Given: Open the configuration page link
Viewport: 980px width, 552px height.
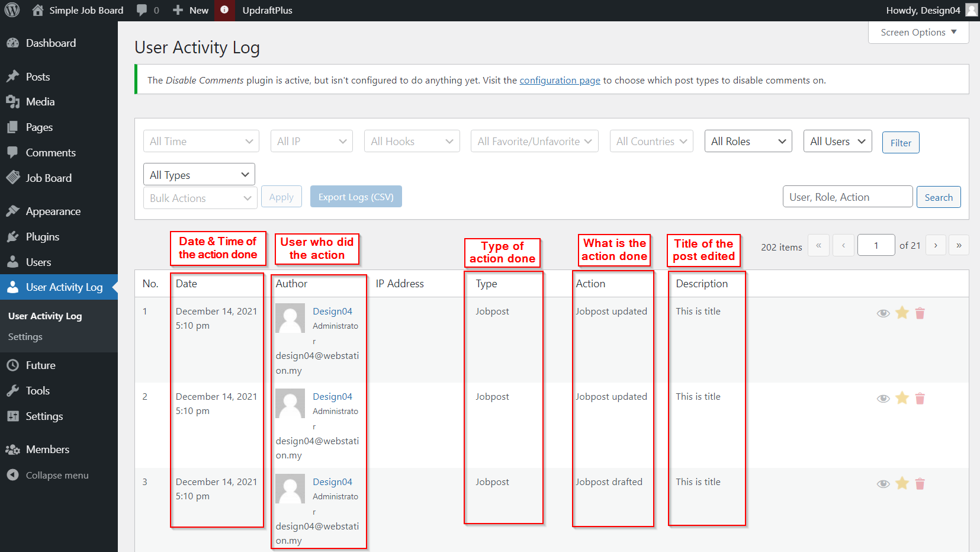Looking at the screenshot, I should pos(560,80).
